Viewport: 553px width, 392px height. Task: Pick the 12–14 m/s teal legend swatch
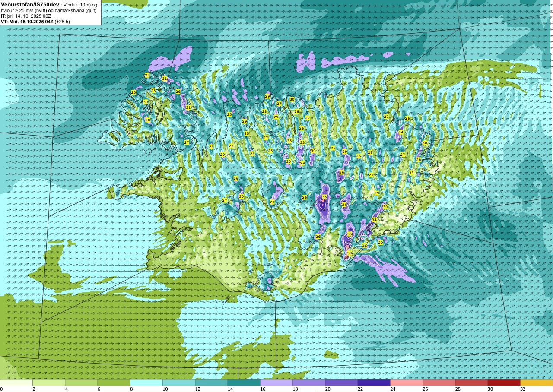(211, 383)
